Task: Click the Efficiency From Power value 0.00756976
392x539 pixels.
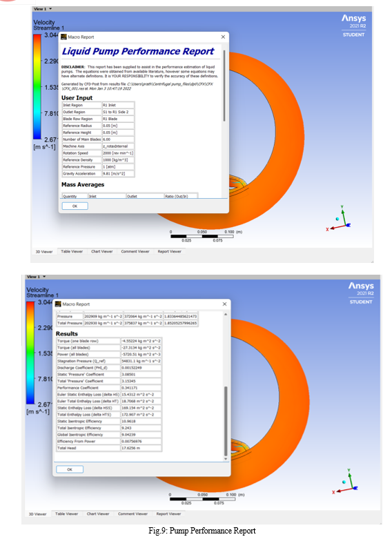Action: tap(141, 442)
